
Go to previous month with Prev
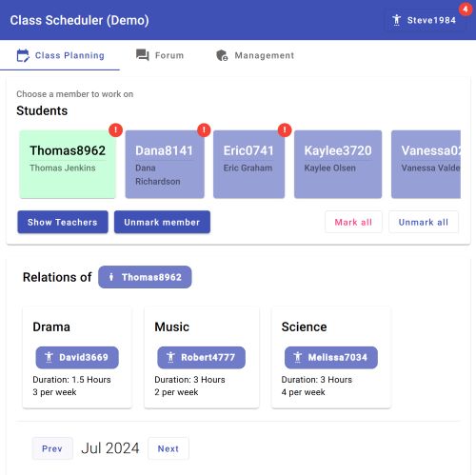(52, 448)
